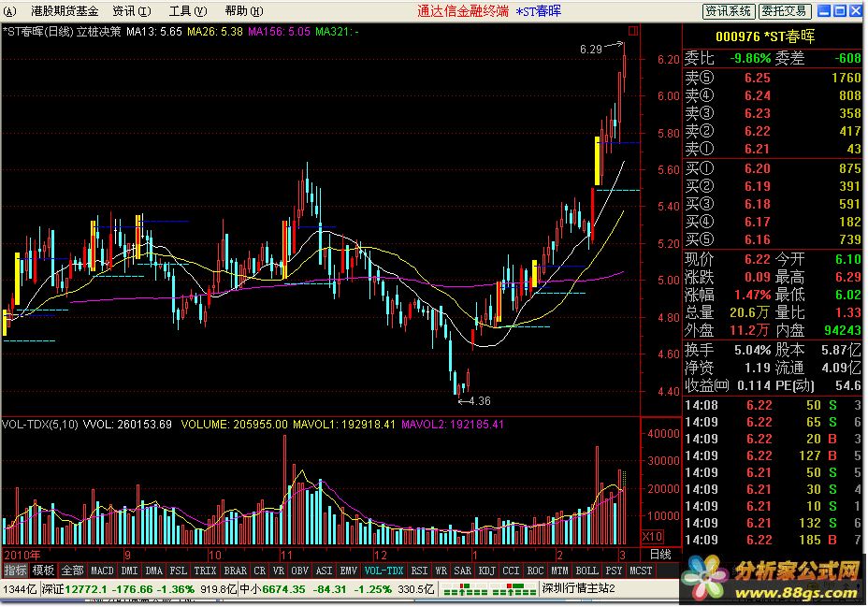Open the 工具(V) menu
Screen dimensions: 868x607
pos(188,11)
